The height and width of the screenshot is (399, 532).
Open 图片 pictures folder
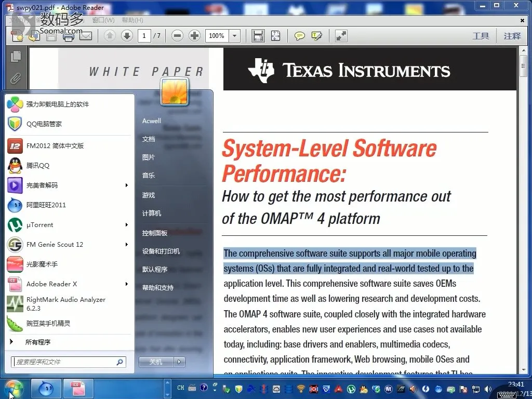pyautogui.click(x=149, y=157)
